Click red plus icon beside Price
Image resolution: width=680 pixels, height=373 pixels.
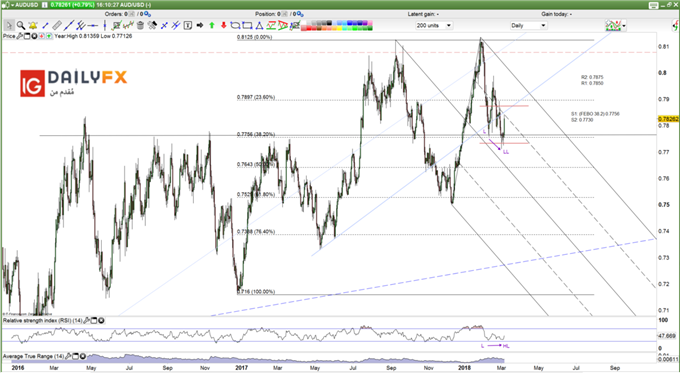42,36
